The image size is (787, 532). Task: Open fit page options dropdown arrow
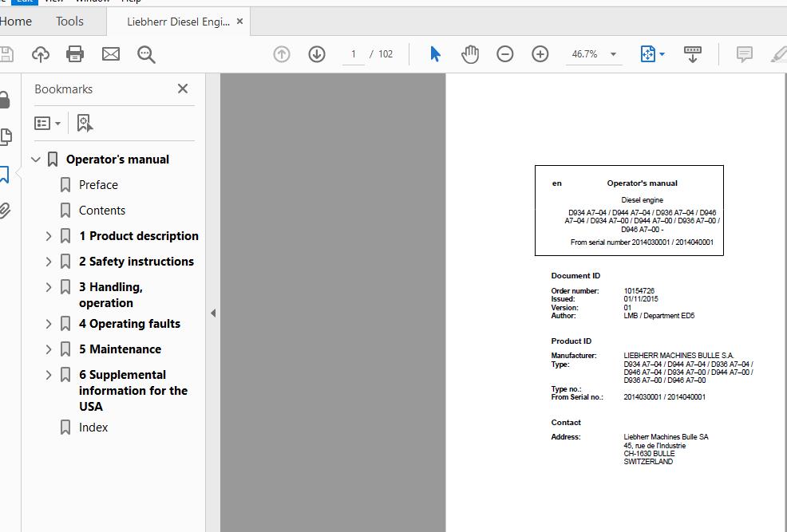(662, 54)
